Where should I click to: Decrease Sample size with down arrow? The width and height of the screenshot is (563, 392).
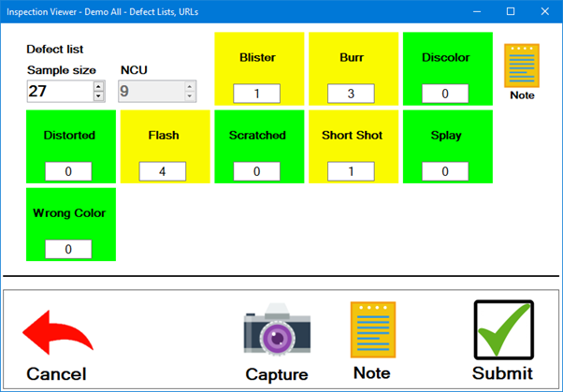[98, 95]
